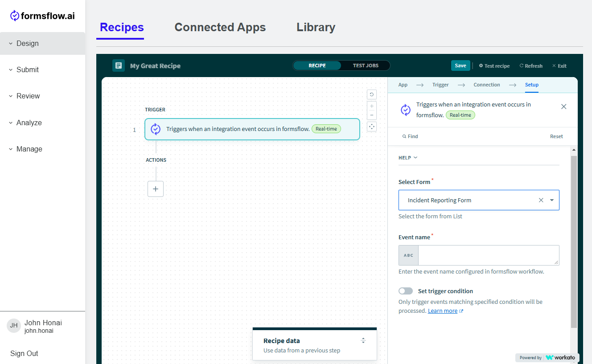The height and width of the screenshot is (364, 592).
Task: Exit the recipe editor
Action: click(559, 65)
